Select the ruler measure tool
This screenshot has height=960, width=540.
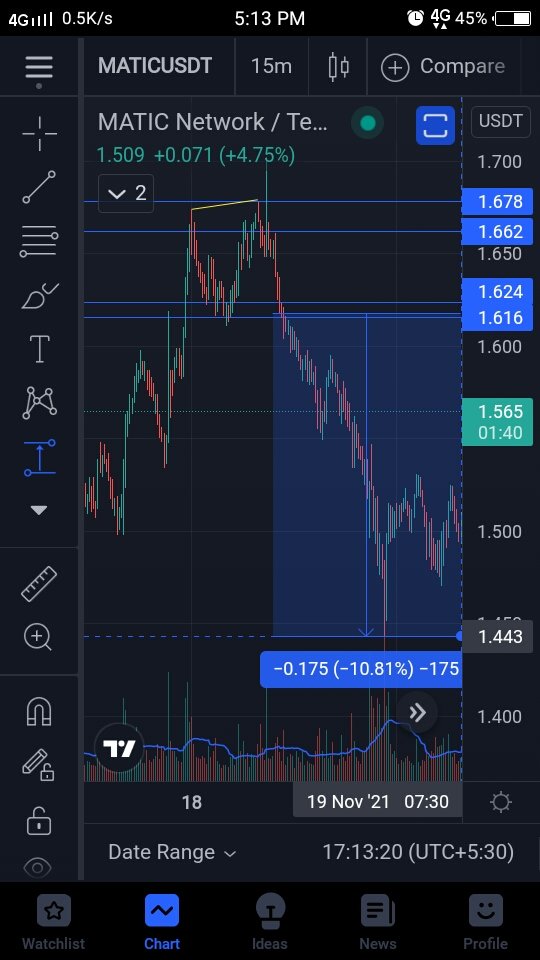[39, 583]
